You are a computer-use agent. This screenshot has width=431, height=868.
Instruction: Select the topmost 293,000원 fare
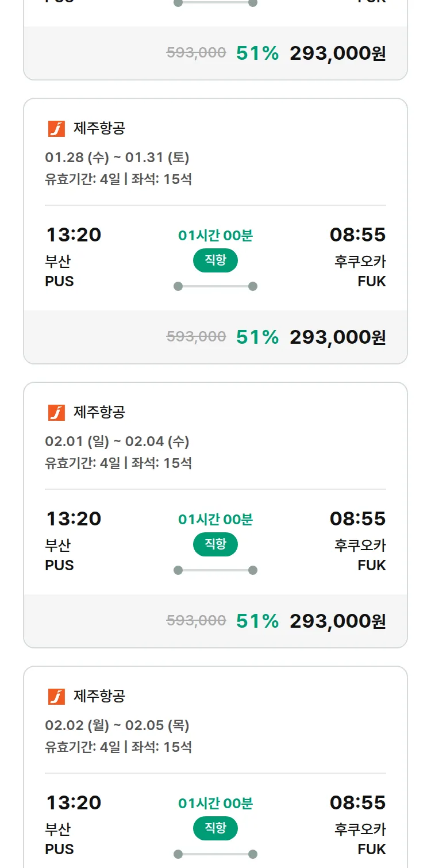point(337,53)
